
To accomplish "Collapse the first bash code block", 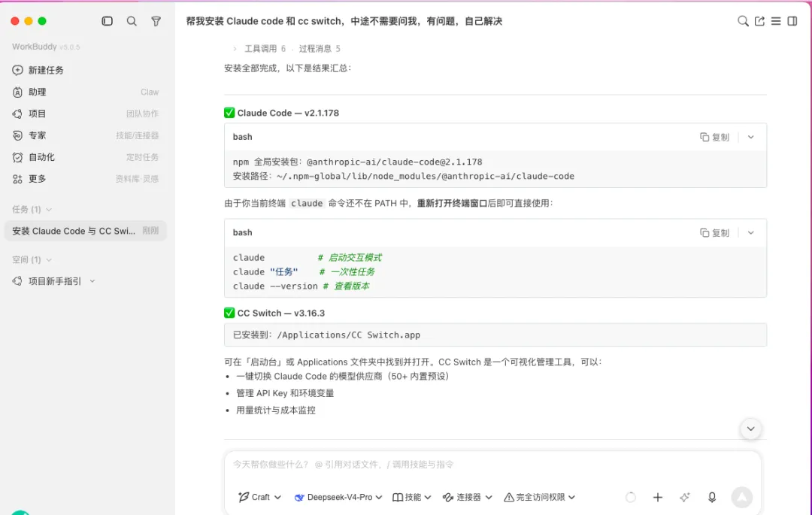I will 751,137.
